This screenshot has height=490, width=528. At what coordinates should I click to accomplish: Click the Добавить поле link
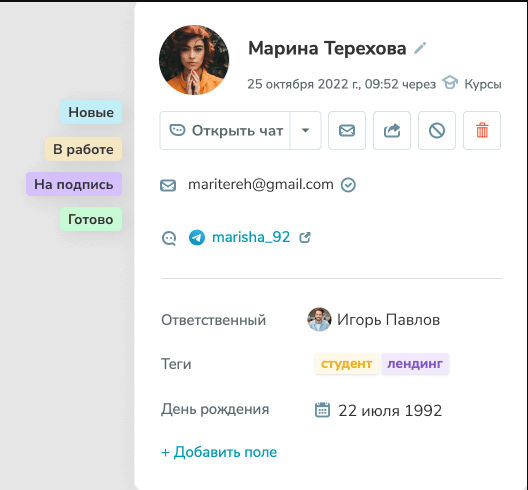(219, 452)
